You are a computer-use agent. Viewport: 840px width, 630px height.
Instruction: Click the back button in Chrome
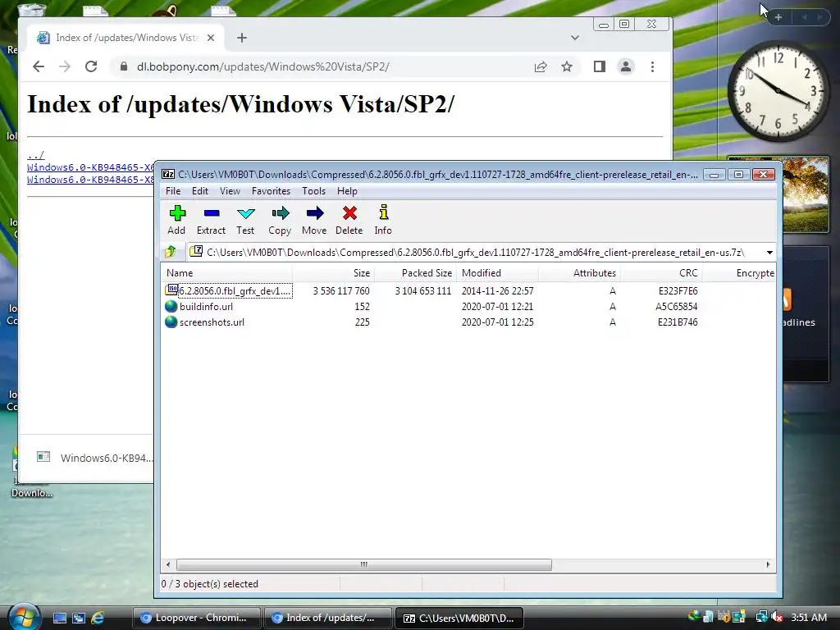39,66
